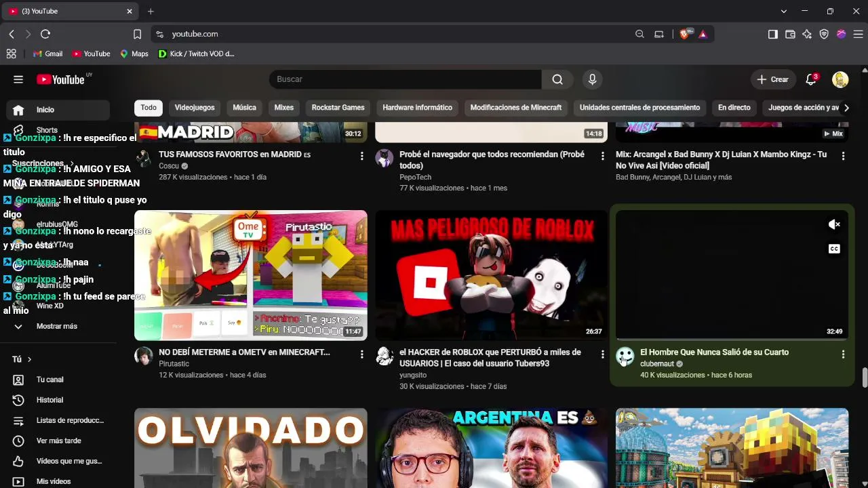
Task: Open the Pirutastic channel avatar
Action: coord(144,356)
